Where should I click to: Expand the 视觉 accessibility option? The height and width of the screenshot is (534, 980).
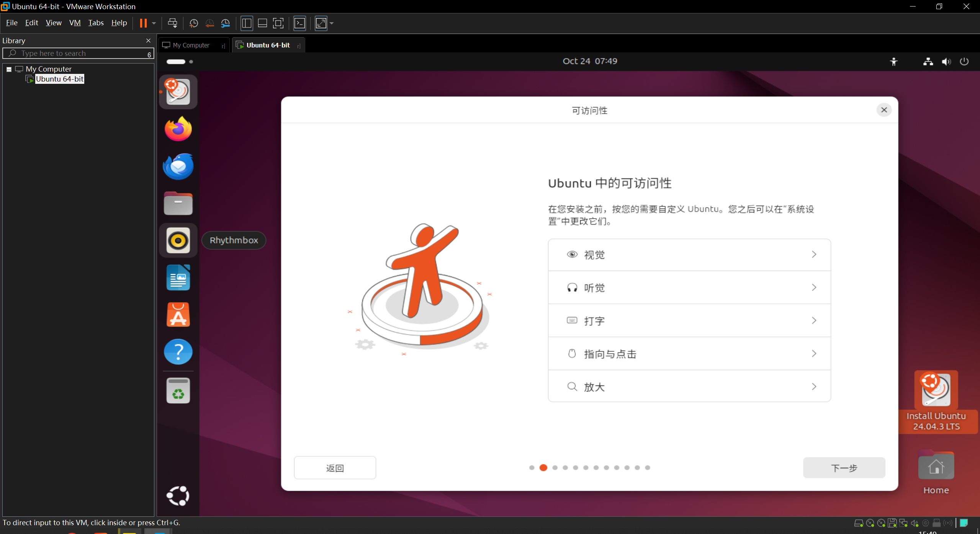point(689,255)
